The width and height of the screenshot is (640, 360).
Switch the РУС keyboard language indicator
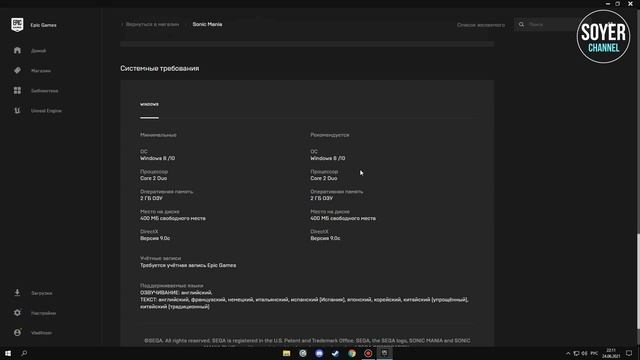pyautogui.click(x=594, y=353)
